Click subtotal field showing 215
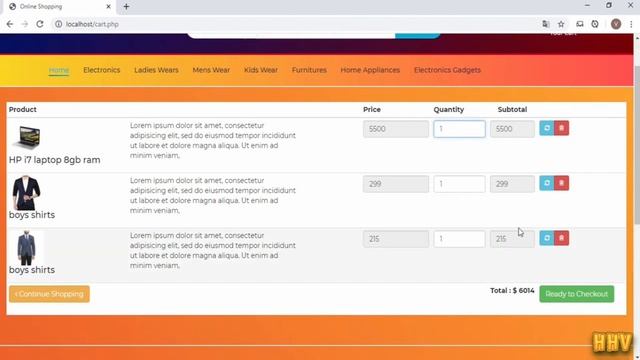The height and width of the screenshot is (360, 640). pos(512,239)
